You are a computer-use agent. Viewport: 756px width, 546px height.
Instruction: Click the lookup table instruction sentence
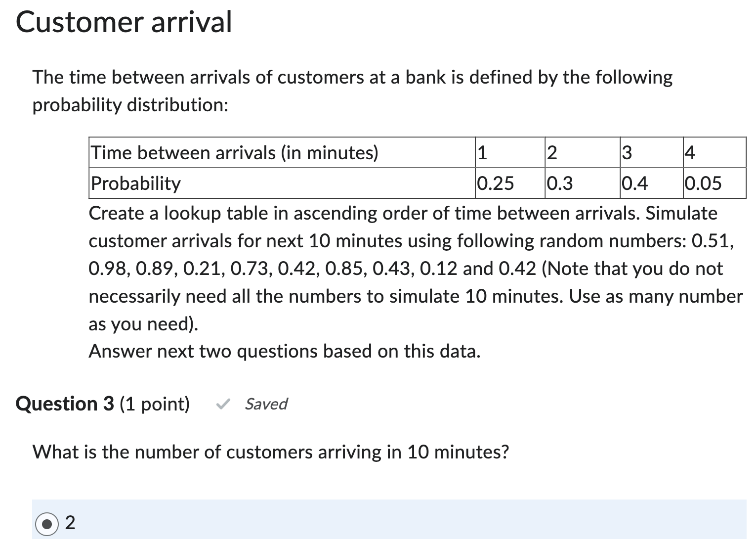point(403,213)
